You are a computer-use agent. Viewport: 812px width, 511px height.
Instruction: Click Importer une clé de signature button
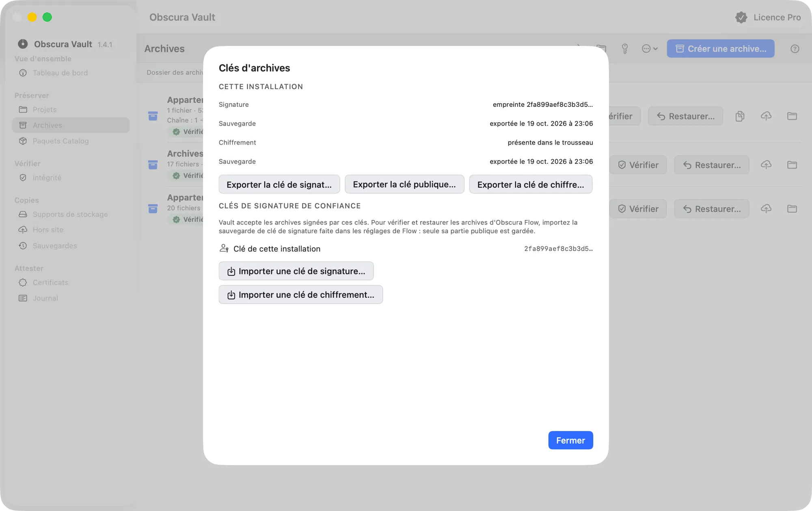click(296, 271)
